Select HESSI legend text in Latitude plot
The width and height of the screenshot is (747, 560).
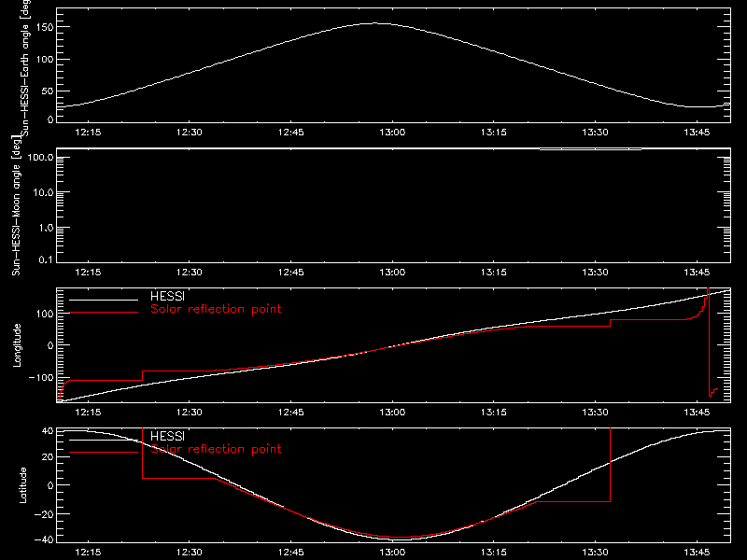point(167,436)
